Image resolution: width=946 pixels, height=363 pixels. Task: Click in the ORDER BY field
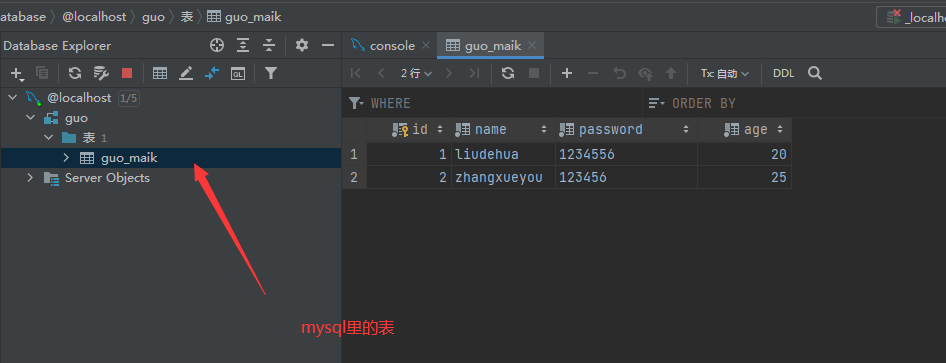tap(794, 103)
